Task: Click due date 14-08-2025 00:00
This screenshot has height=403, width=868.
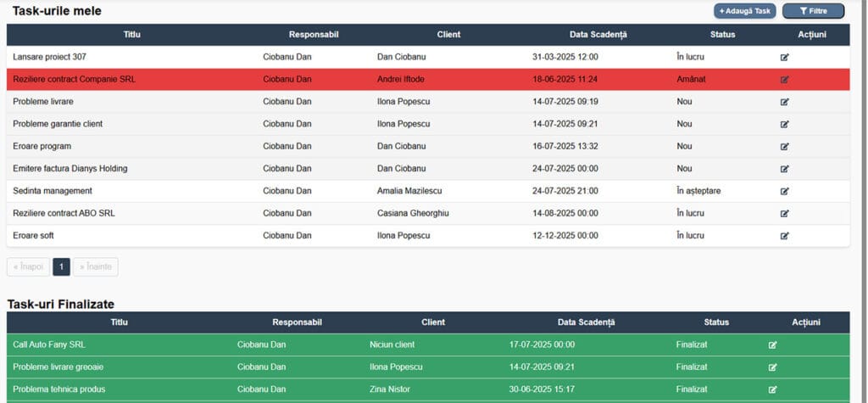Action: 565,214
